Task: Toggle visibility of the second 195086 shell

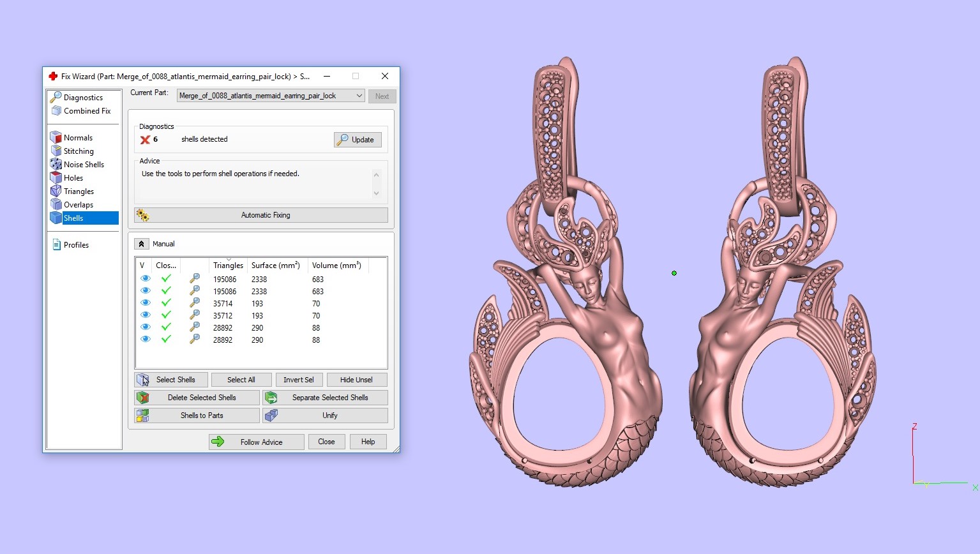Action: coord(146,291)
